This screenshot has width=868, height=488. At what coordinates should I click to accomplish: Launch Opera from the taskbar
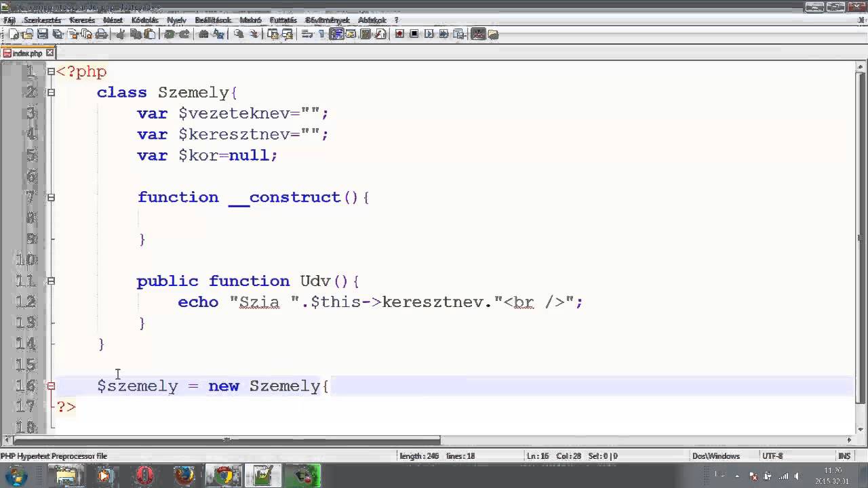(x=144, y=476)
